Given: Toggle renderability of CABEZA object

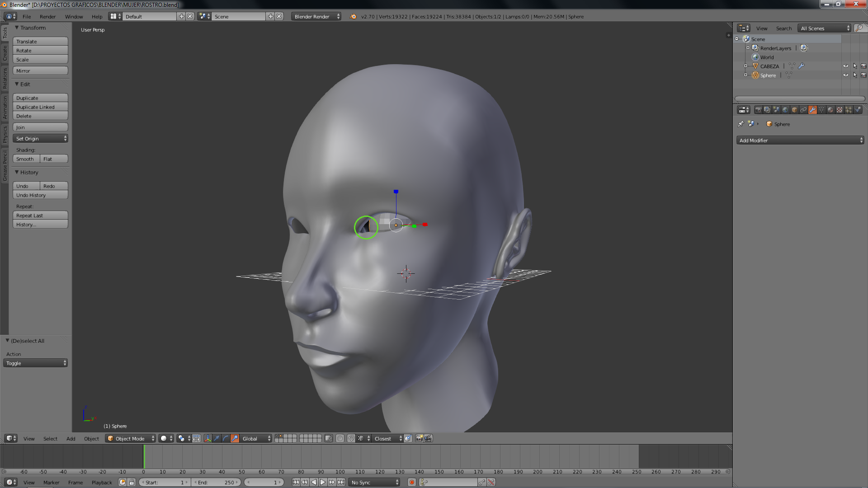Looking at the screenshot, I should (863, 66).
